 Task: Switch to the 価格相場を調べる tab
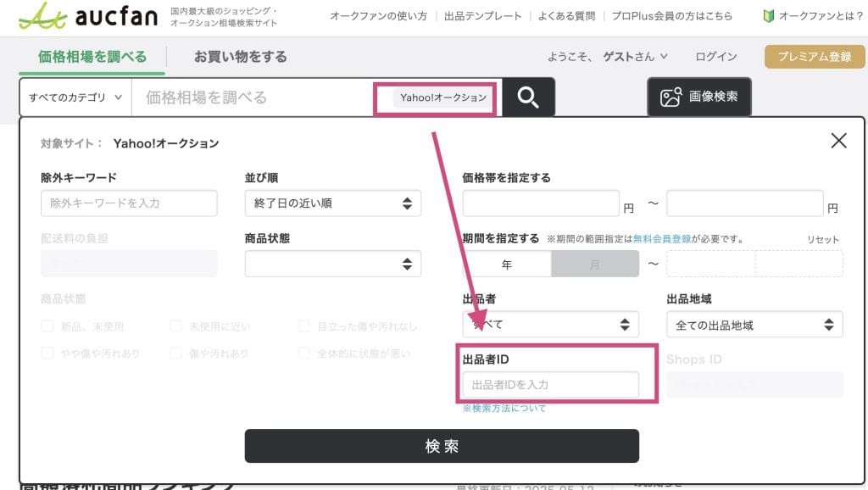[x=92, y=57]
